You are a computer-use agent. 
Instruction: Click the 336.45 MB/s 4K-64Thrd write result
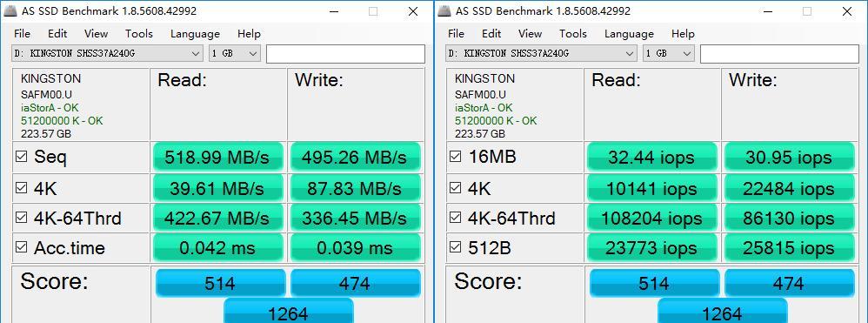[x=356, y=217]
